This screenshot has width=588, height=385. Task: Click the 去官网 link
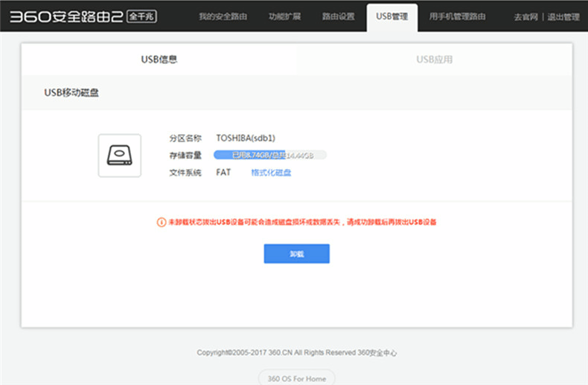pyautogui.click(x=525, y=17)
